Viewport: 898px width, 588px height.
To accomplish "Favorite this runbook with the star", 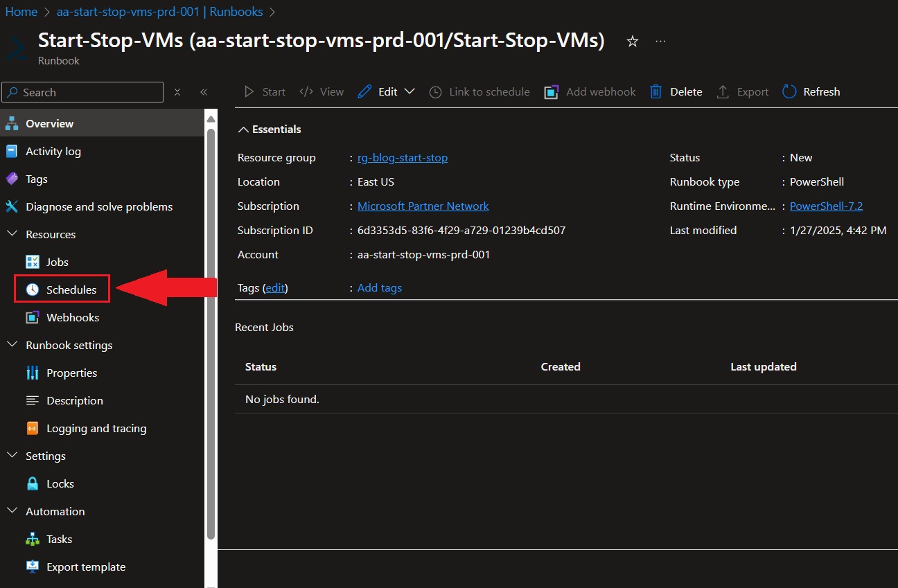I will [x=632, y=42].
